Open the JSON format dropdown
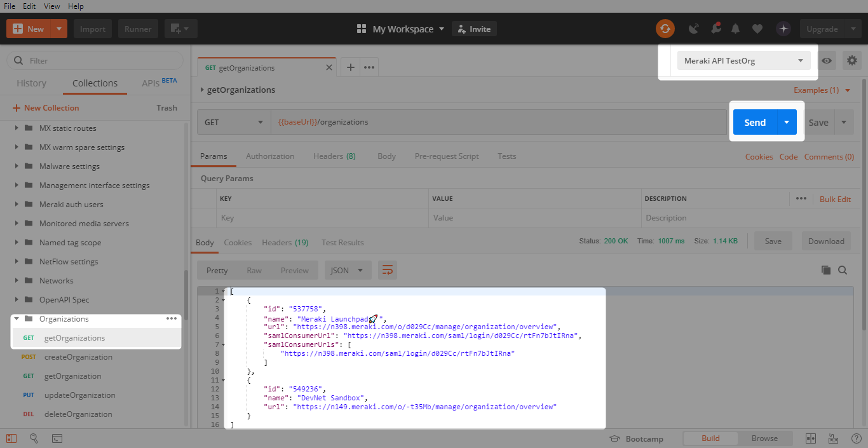868x448 pixels. click(x=348, y=270)
